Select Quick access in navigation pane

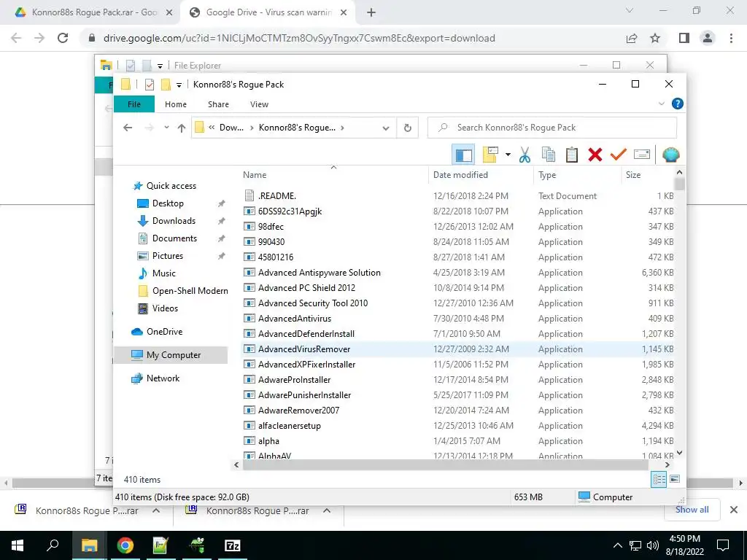(x=171, y=186)
